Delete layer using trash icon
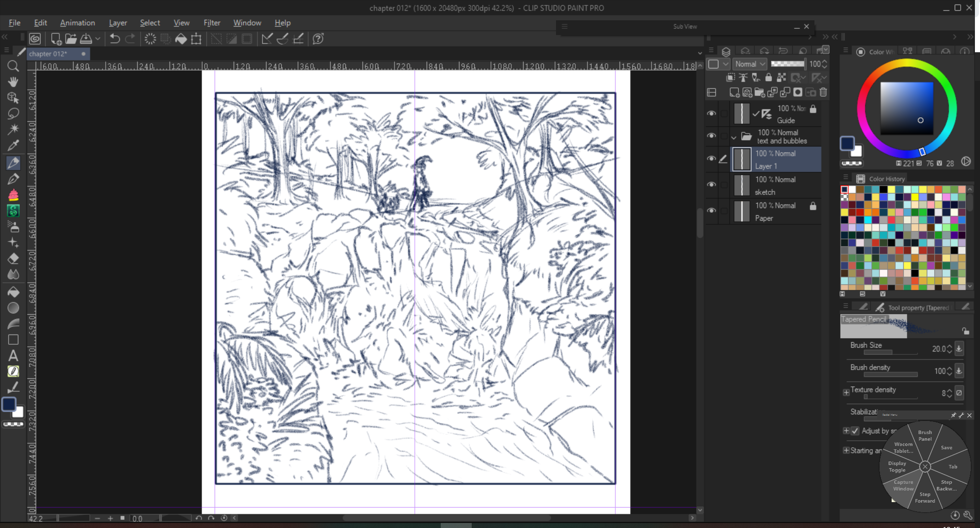980x528 pixels. (x=823, y=92)
